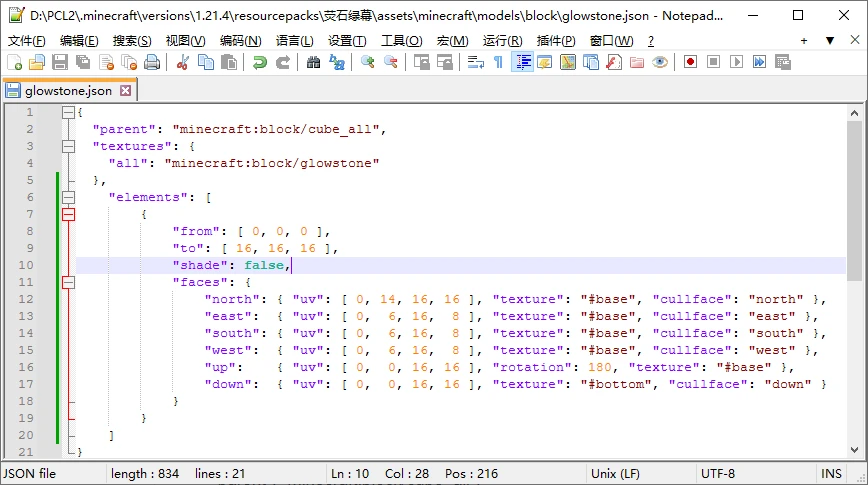Screen dimensions: 868x485
Task: Open the 宏(M) menu
Action: point(452,40)
